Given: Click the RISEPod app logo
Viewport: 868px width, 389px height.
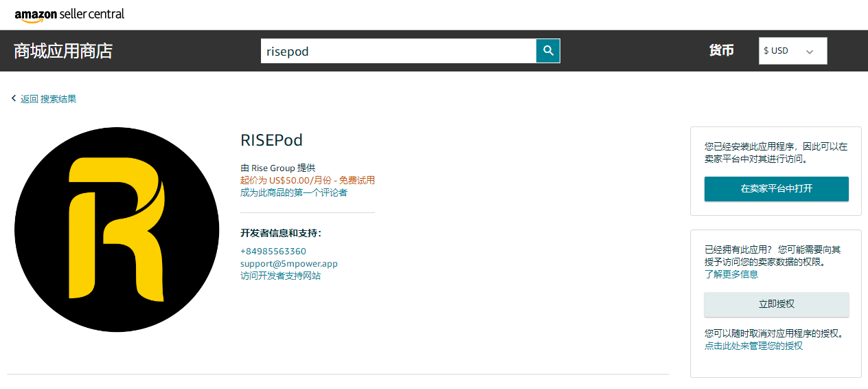Looking at the screenshot, I should 117,230.
